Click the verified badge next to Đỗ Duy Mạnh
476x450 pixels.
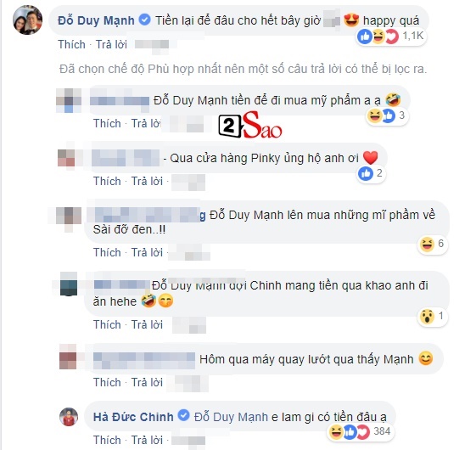pos(144,20)
